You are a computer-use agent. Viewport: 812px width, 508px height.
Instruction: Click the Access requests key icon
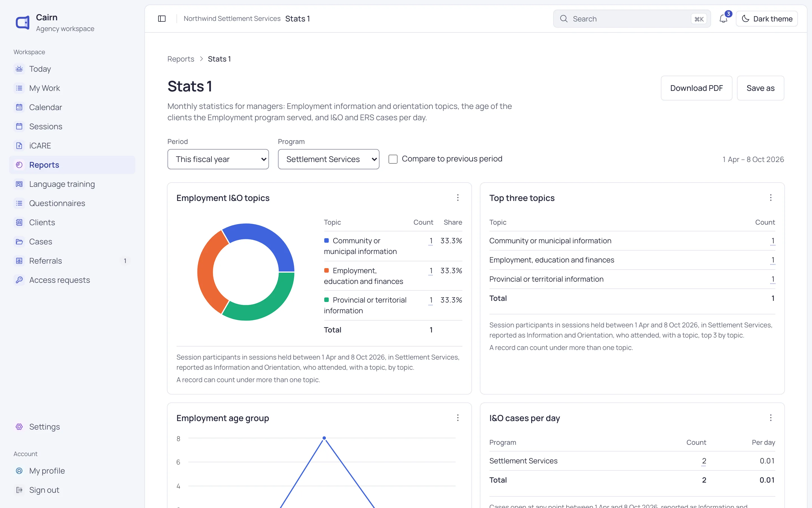19,280
